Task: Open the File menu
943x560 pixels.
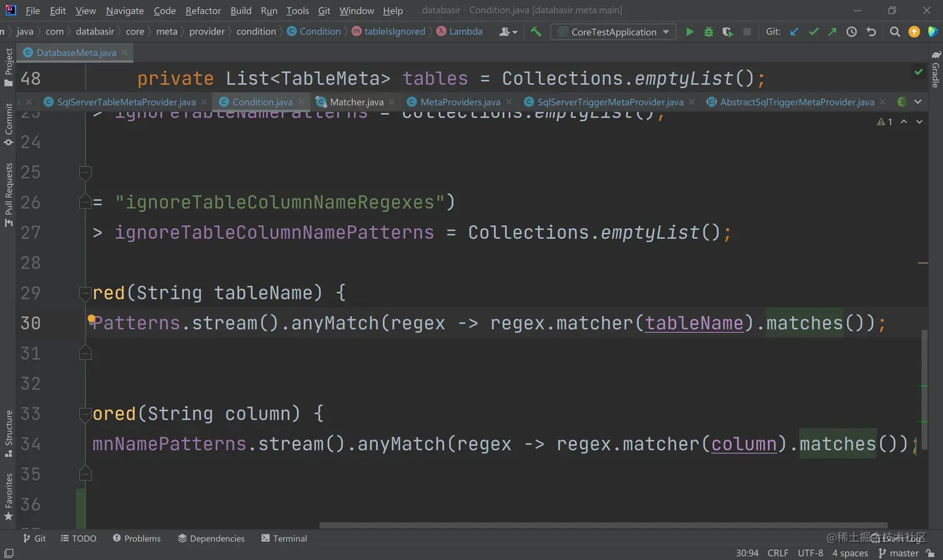Action: tap(32, 11)
